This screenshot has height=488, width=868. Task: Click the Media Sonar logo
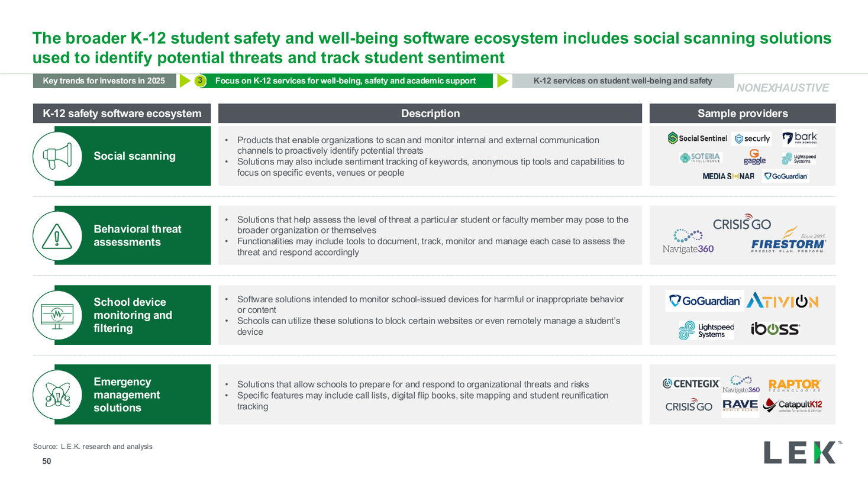728,176
